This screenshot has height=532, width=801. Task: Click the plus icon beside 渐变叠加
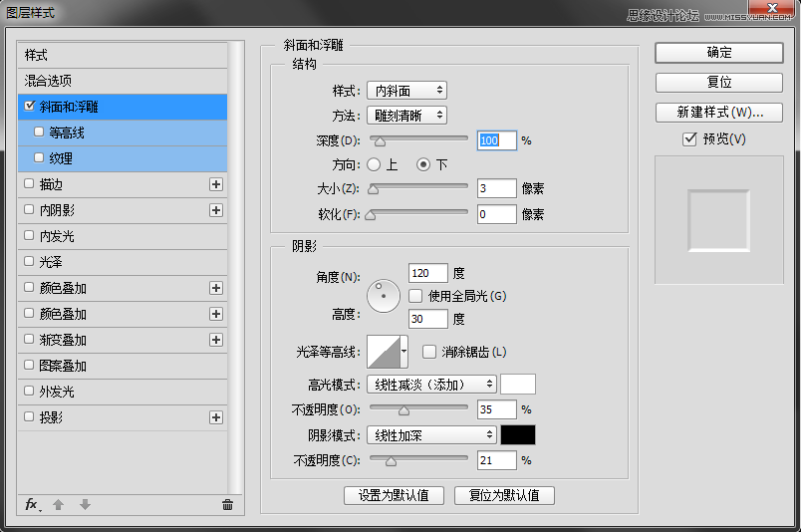[x=215, y=340]
